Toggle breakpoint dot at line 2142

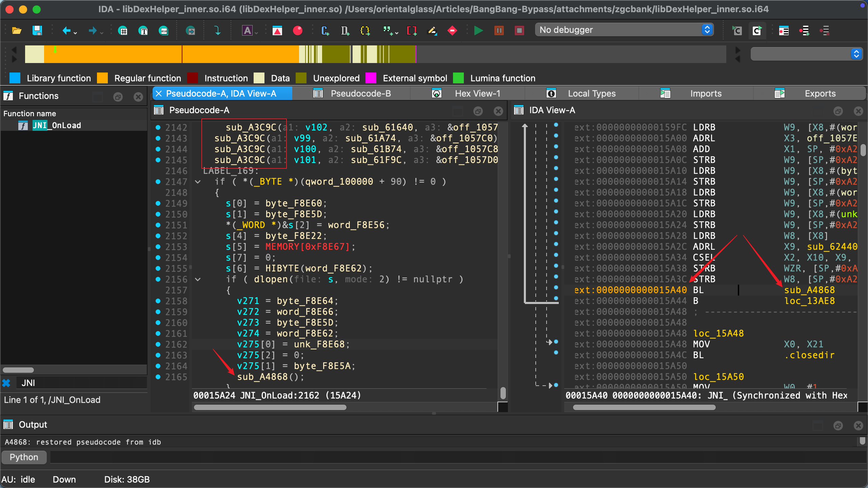coord(158,127)
